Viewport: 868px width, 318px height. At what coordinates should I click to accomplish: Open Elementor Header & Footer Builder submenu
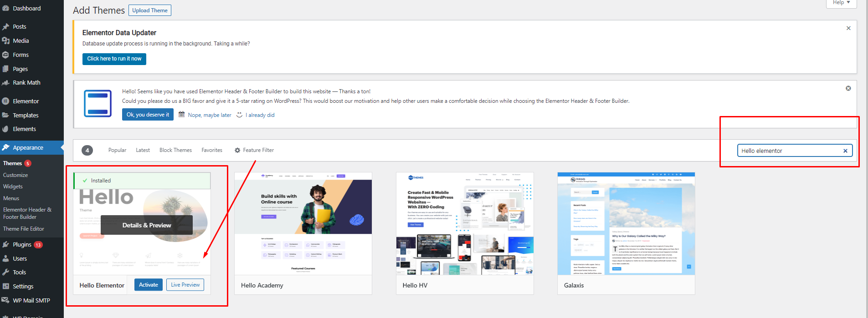click(27, 213)
